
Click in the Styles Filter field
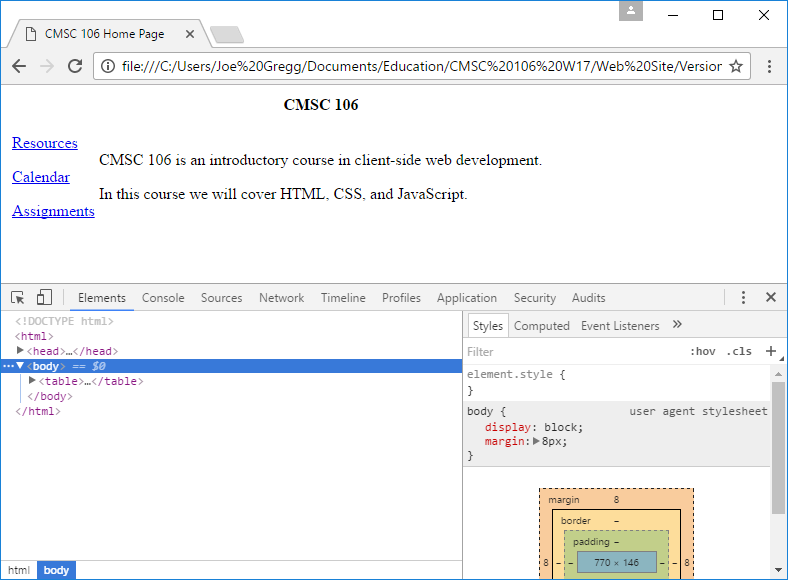[573, 351]
